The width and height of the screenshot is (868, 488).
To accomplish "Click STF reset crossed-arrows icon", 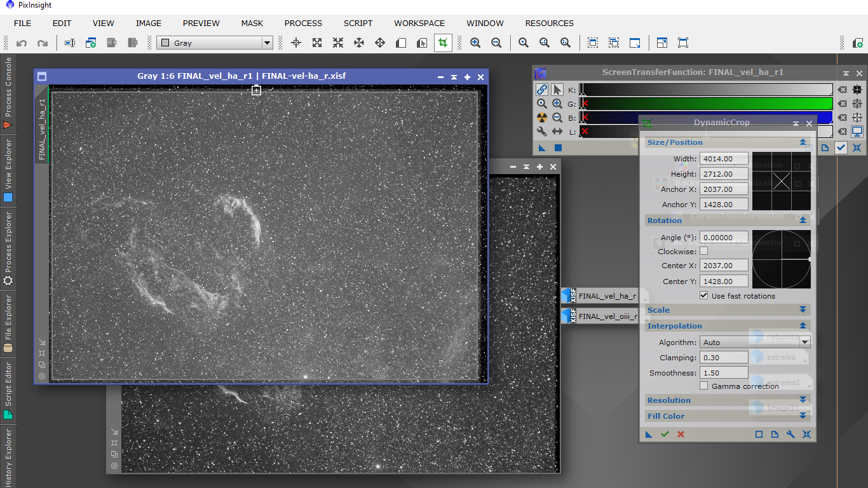I will (857, 147).
